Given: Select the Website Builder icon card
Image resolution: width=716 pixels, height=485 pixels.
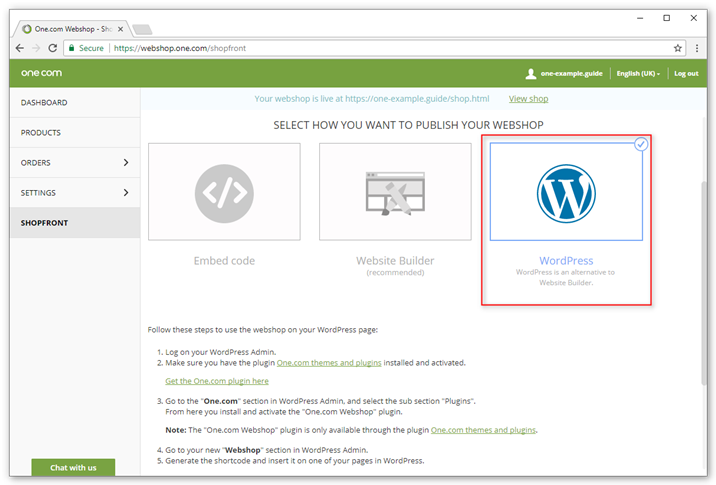Looking at the screenshot, I should coord(395,192).
